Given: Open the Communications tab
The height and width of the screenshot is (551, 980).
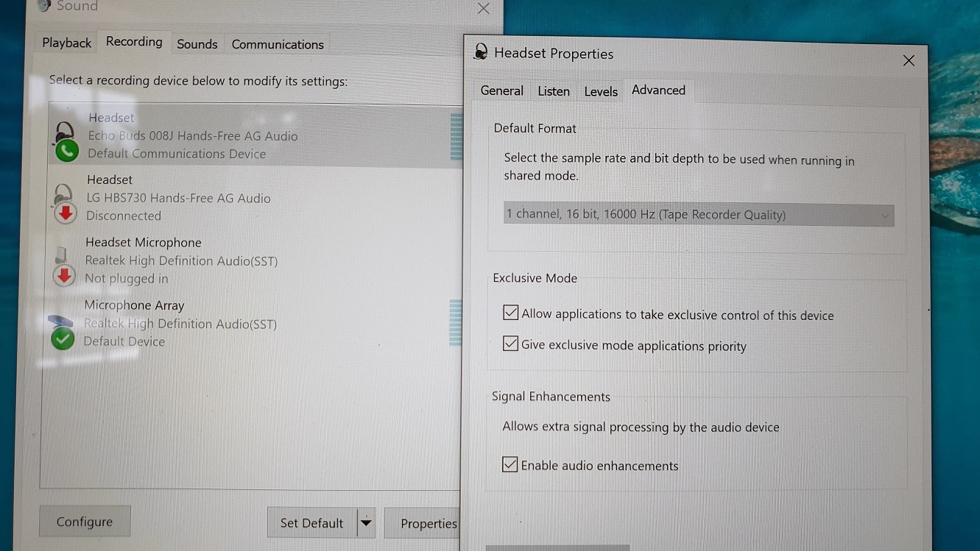Looking at the screenshot, I should (x=278, y=44).
